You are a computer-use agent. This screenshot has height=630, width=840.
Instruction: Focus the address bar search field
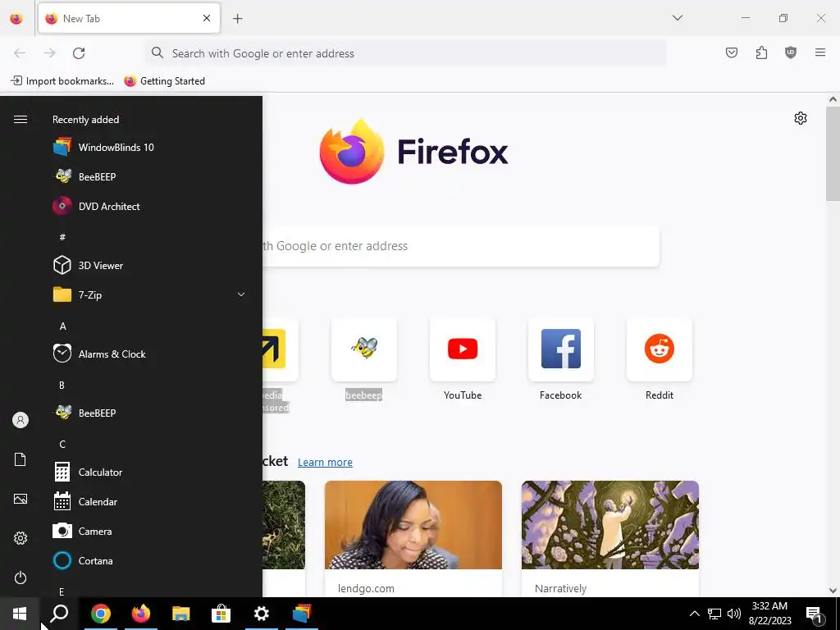click(x=405, y=53)
